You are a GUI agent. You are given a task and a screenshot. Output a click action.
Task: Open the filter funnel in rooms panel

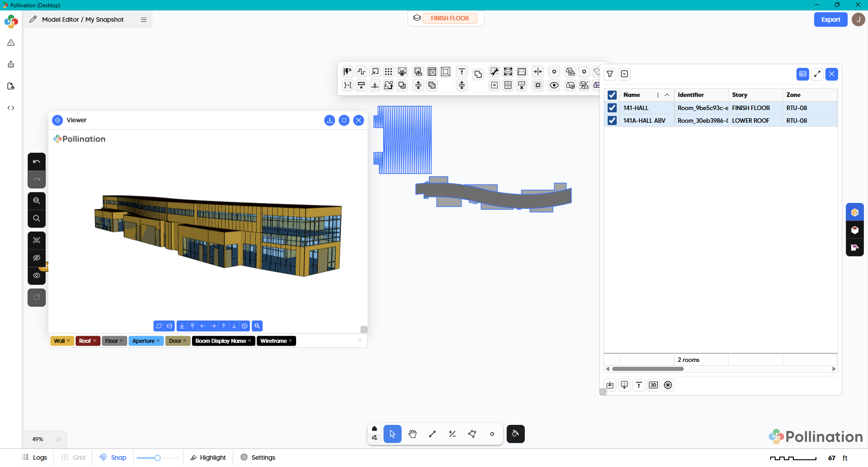tap(610, 74)
